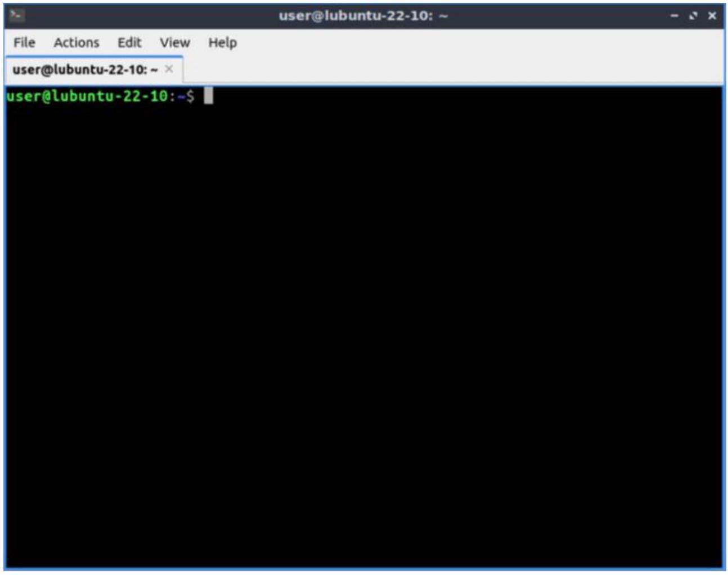Click the green user@lubuntu-22-10 prompt text
728x575 pixels.
pyautogui.click(x=87, y=96)
